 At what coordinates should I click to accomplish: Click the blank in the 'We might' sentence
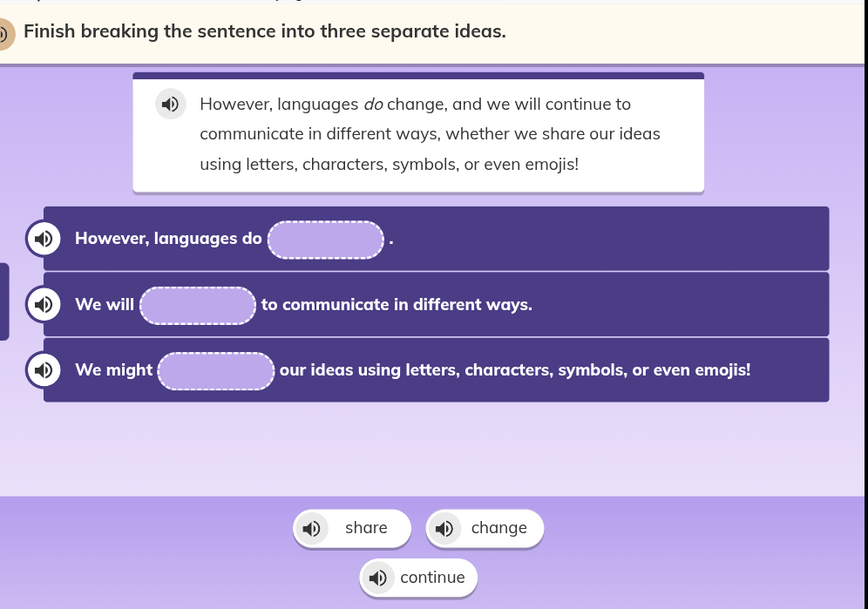pos(215,370)
